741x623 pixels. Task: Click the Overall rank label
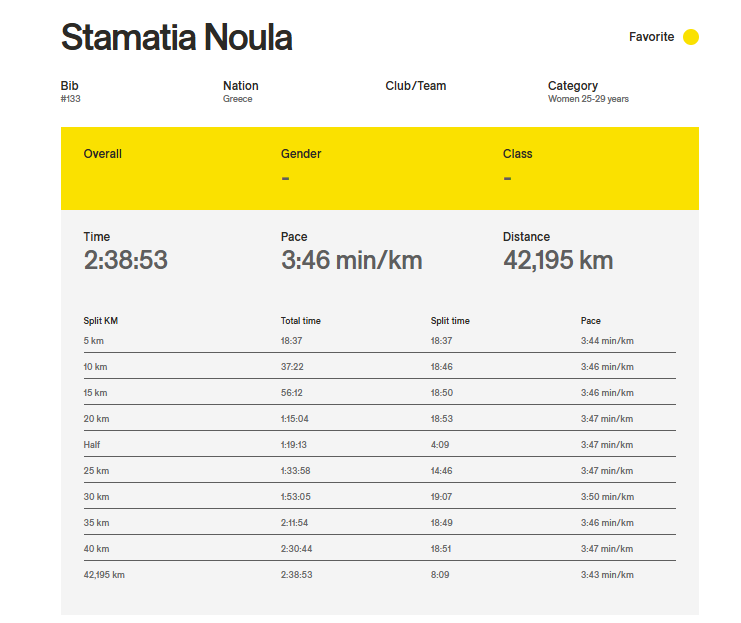(x=103, y=154)
